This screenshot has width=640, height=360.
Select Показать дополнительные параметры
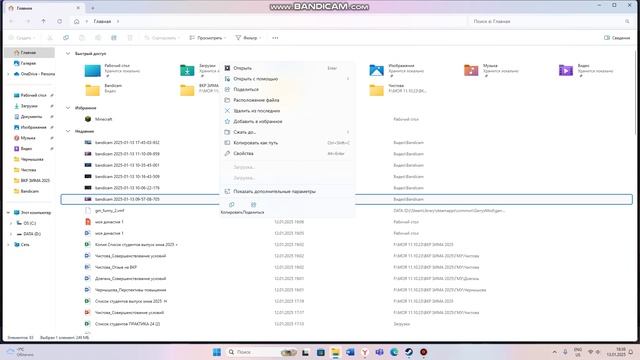coord(287,191)
